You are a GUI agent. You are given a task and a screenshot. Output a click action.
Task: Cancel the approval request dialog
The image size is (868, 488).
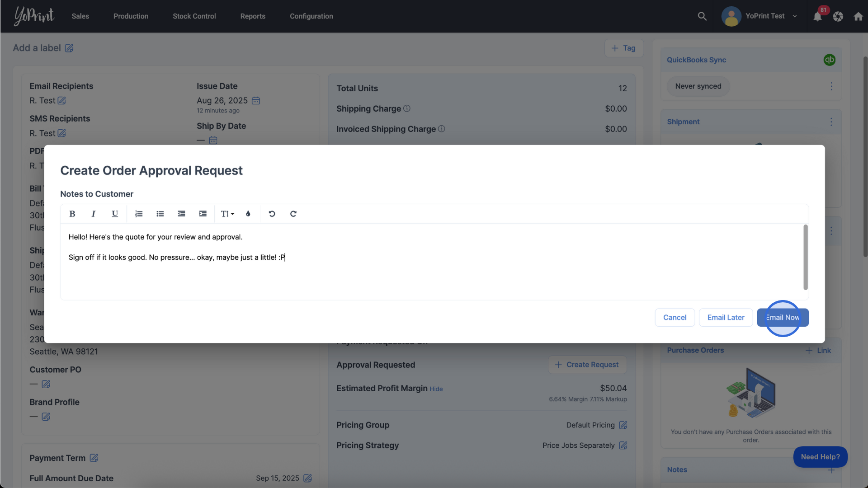coord(674,318)
